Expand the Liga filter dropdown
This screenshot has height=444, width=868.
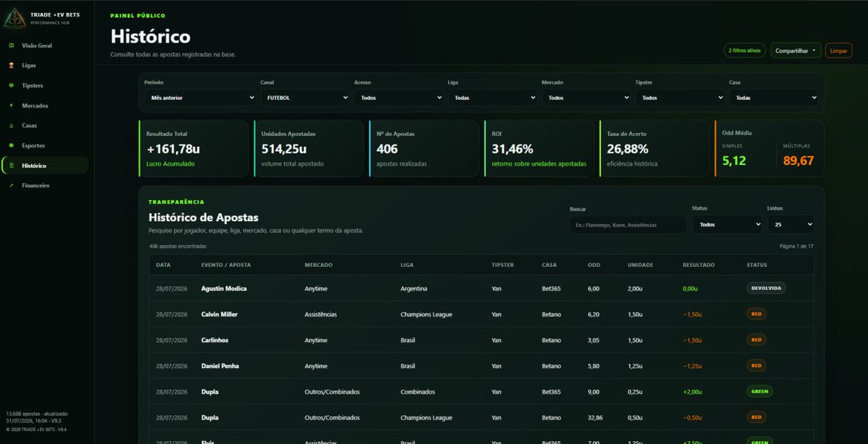point(493,98)
